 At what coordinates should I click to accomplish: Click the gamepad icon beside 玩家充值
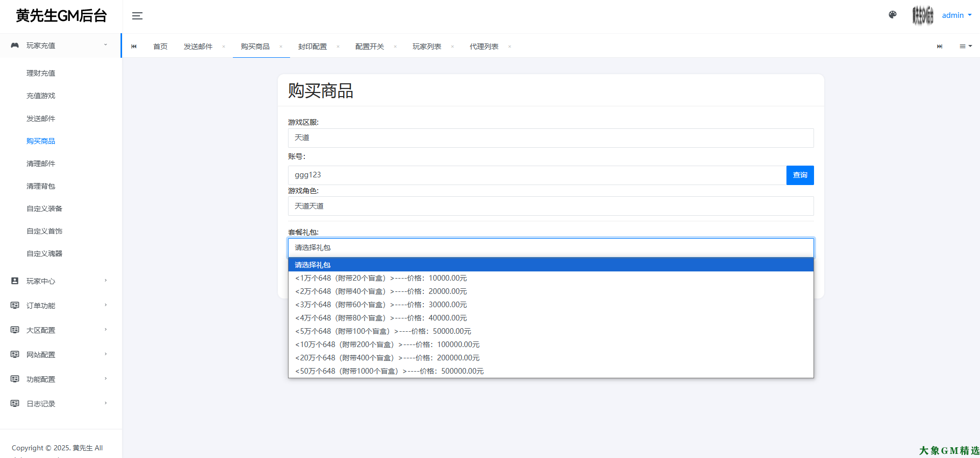point(15,45)
